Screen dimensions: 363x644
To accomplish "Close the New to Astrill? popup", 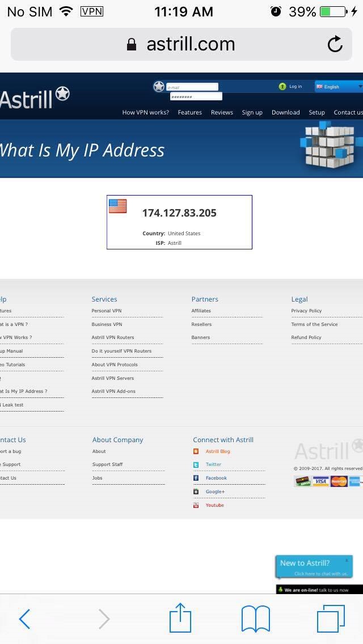I will 347,560.
